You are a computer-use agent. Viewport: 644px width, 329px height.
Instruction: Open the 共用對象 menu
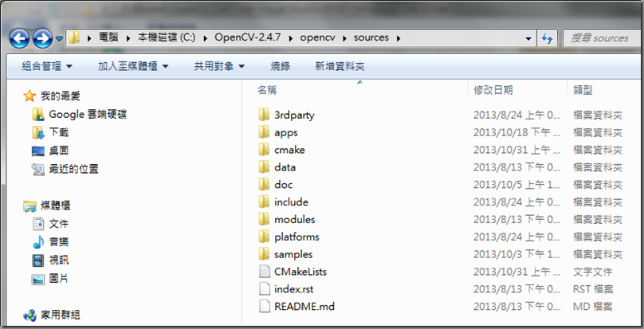(x=219, y=66)
